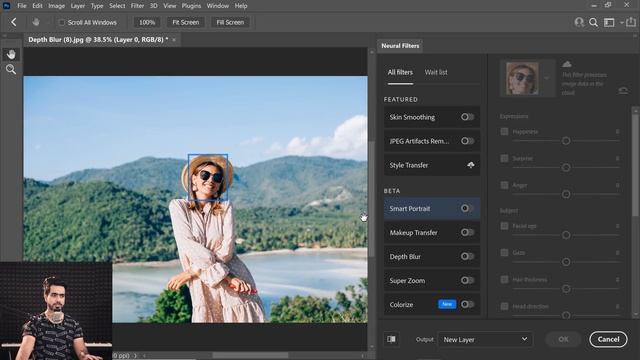Check the Surprise checkbox

[x=504, y=158]
